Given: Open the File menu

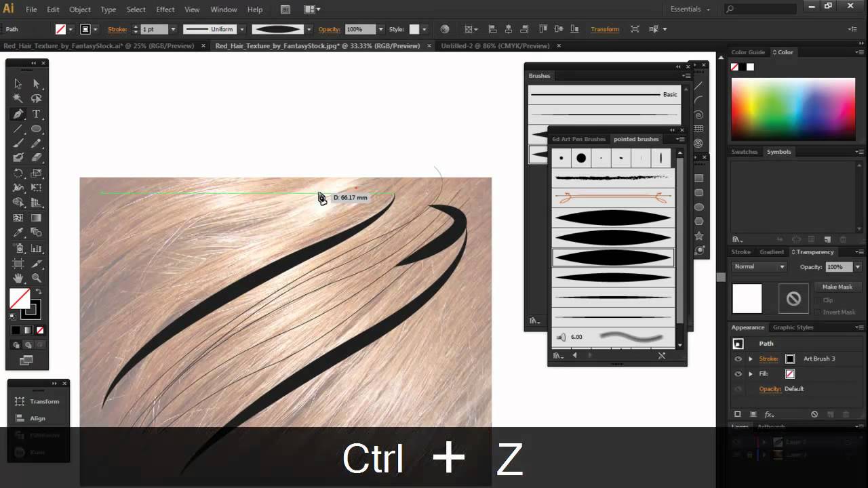Looking at the screenshot, I should point(31,9).
